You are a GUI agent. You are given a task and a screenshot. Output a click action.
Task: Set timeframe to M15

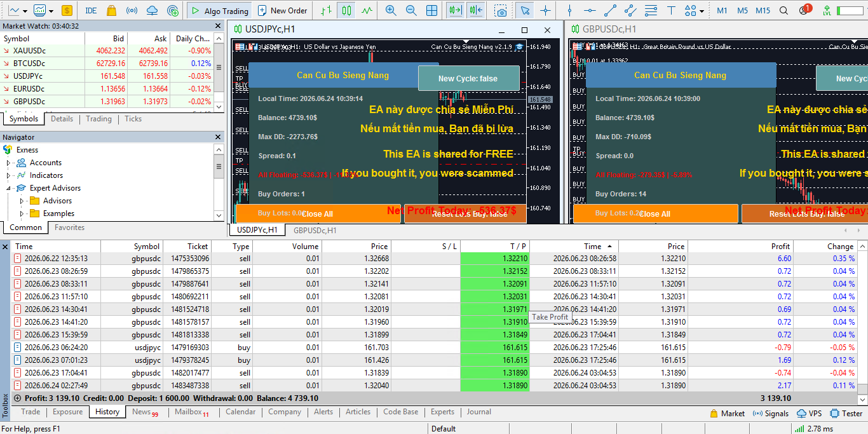[x=763, y=10]
